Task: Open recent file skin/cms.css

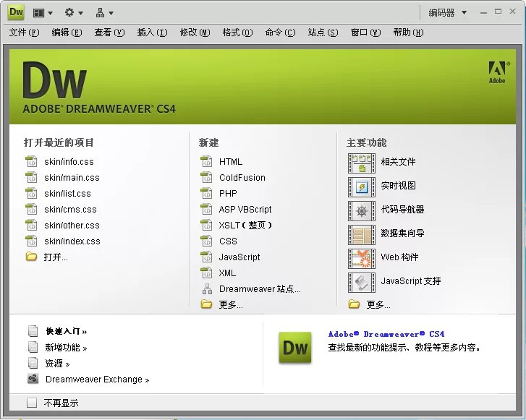Action: (70, 209)
